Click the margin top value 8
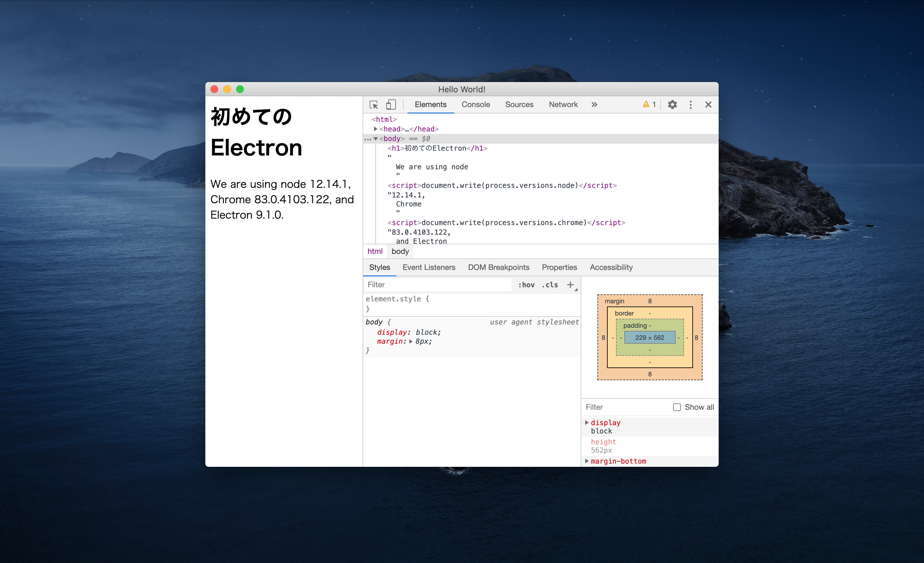The image size is (924, 563). click(x=650, y=301)
